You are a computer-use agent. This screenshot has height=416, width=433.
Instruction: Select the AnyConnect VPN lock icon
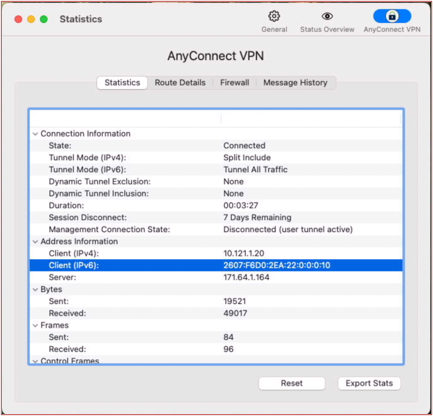[x=392, y=16]
